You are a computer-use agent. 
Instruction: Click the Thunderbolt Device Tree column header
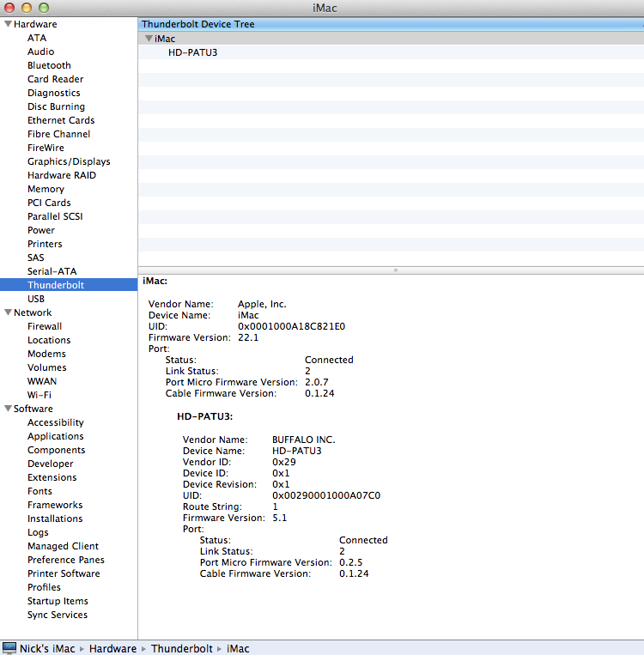point(391,24)
